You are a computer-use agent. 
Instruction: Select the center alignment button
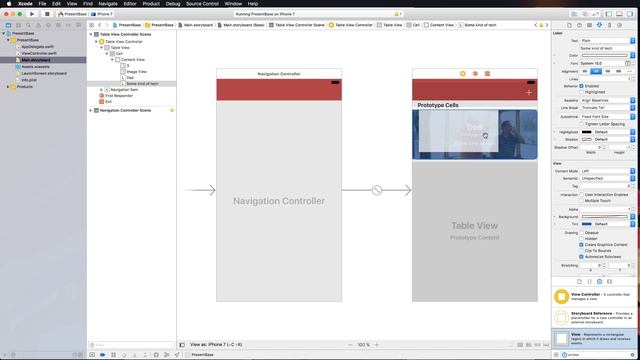click(596, 71)
